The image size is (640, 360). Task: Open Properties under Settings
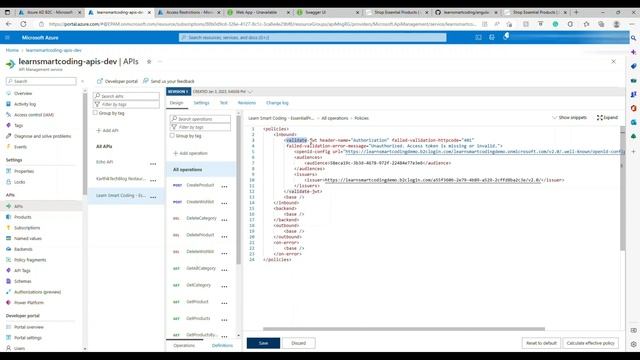24,171
